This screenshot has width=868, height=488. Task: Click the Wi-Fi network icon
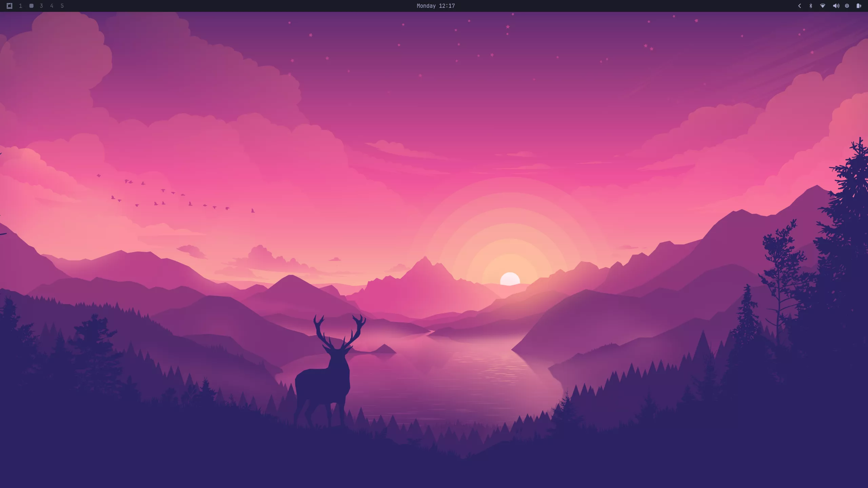(823, 6)
